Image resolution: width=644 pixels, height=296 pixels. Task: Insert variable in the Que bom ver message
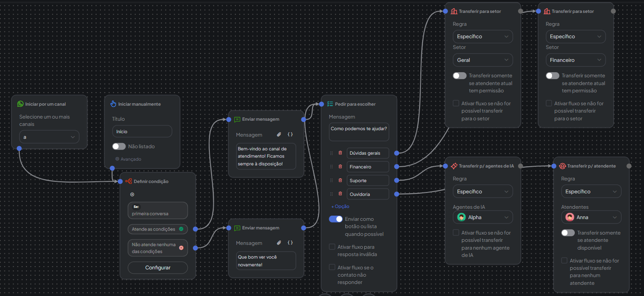point(290,243)
